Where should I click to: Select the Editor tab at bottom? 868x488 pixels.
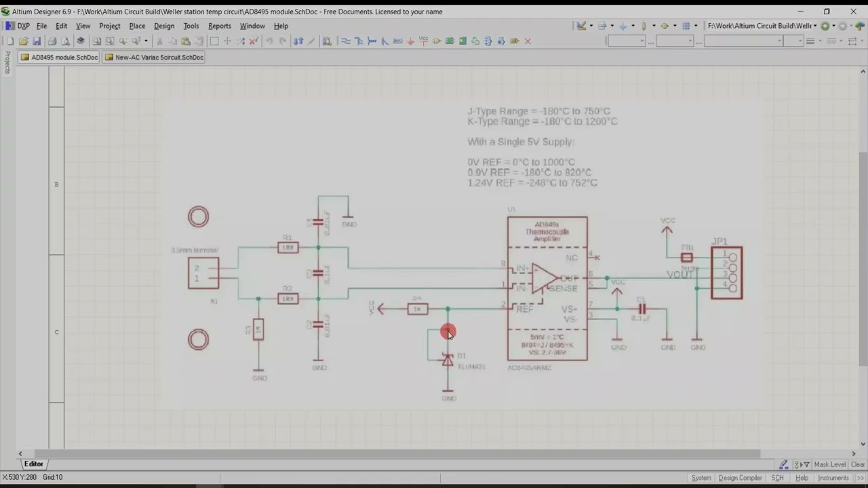(34, 464)
